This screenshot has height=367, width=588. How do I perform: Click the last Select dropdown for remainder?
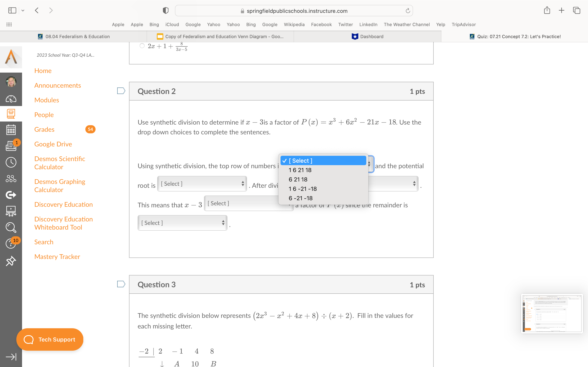click(182, 223)
